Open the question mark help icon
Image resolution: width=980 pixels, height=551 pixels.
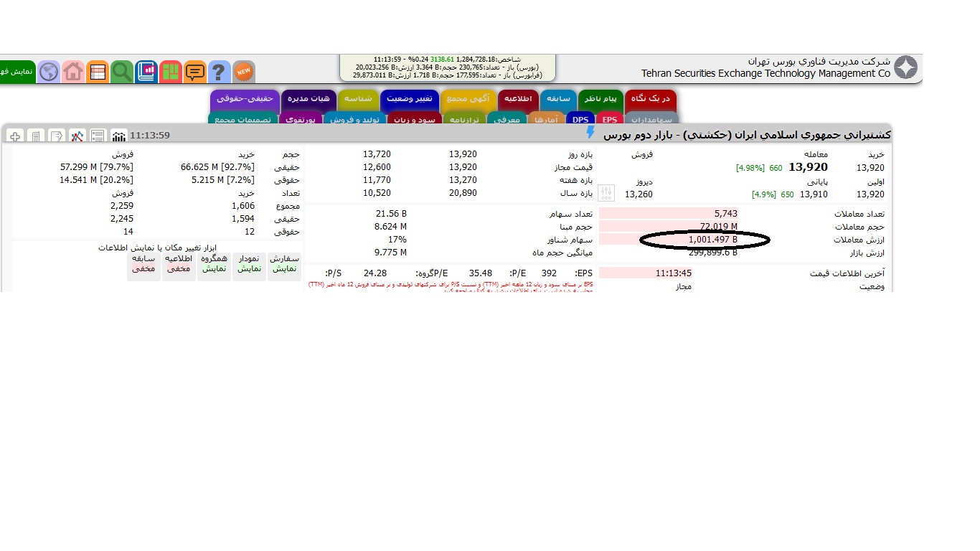pos(220,72)
